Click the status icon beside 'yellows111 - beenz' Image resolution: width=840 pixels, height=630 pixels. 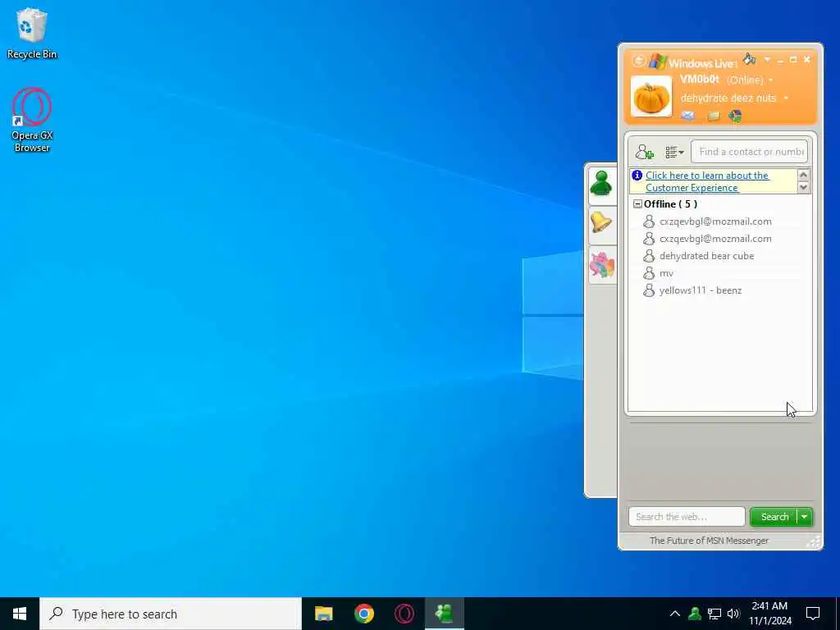(649, 290)
